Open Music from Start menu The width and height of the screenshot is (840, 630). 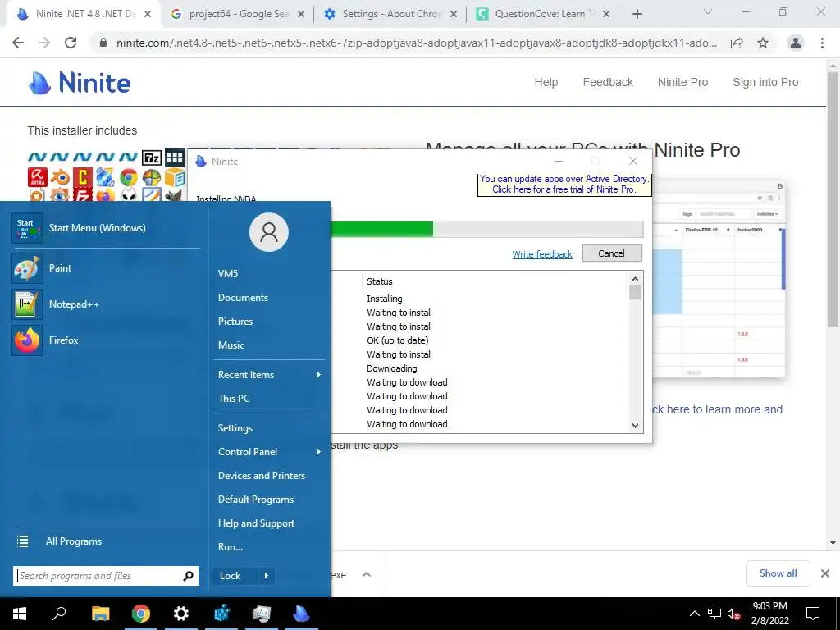coord(231,345)
